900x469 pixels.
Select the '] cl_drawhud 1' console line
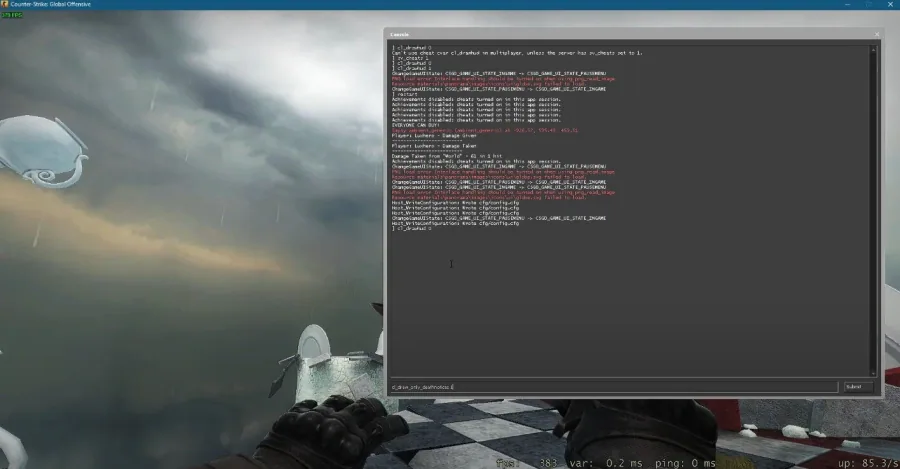[x=412, y=68]
